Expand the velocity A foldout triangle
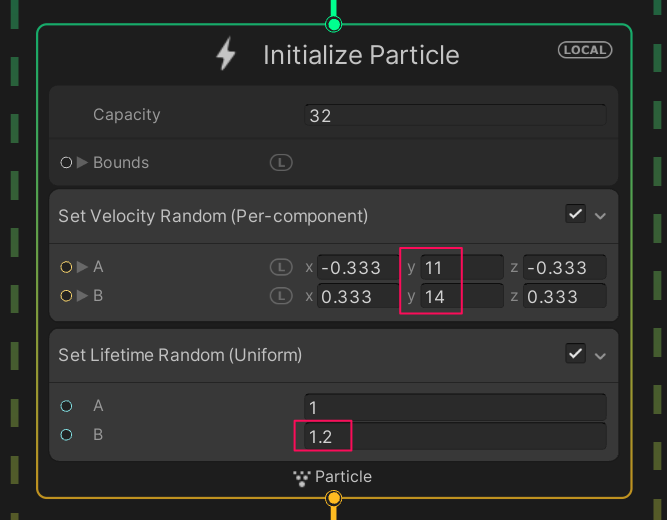667x520 pixels. [x=83, y=267]
